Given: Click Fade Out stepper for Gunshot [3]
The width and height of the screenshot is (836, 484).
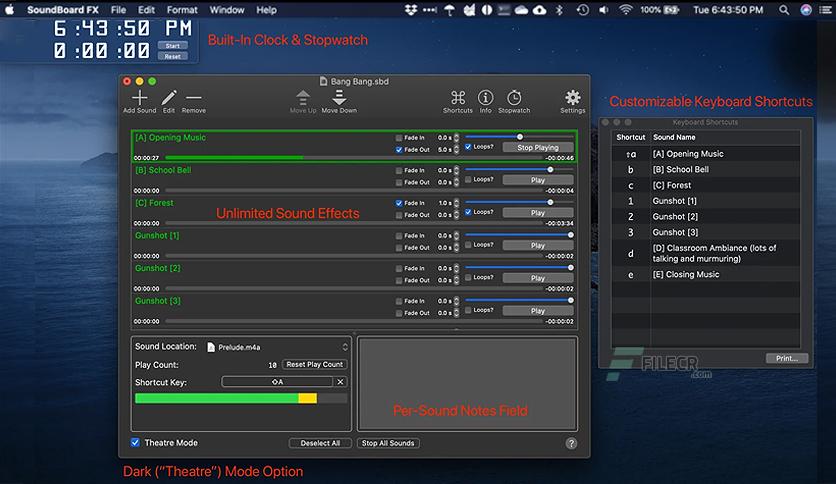Looking at the screenshot, I should (456, 313).
